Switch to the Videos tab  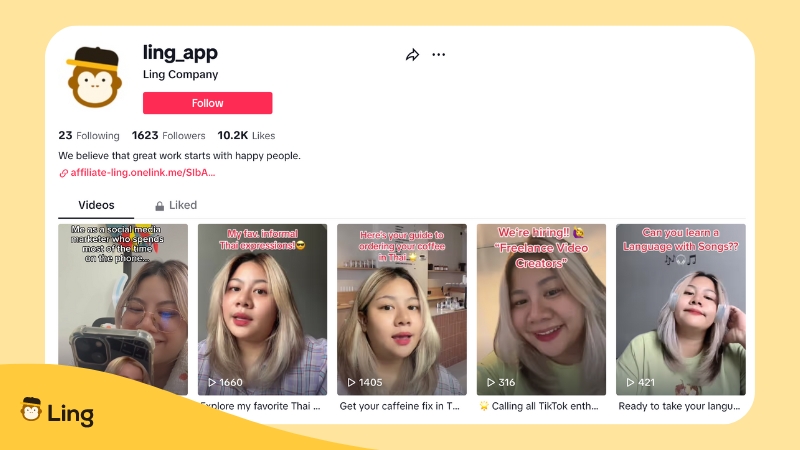click(x=96, y=205)
